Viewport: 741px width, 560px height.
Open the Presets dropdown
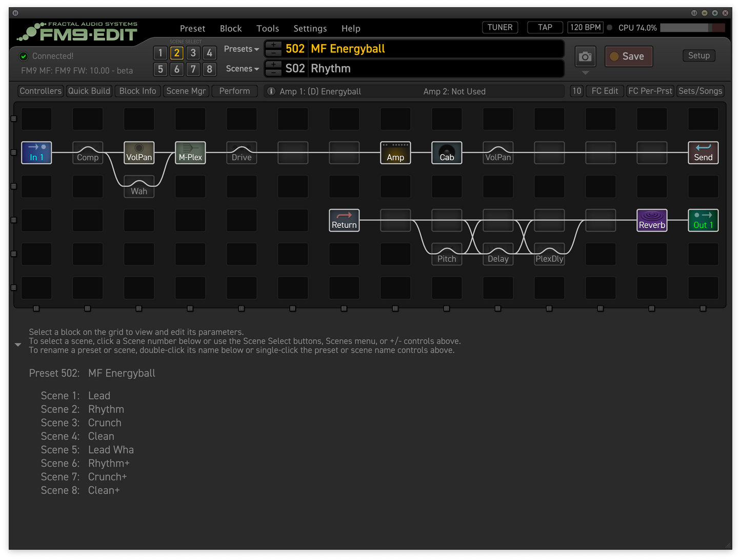point(241,49)
